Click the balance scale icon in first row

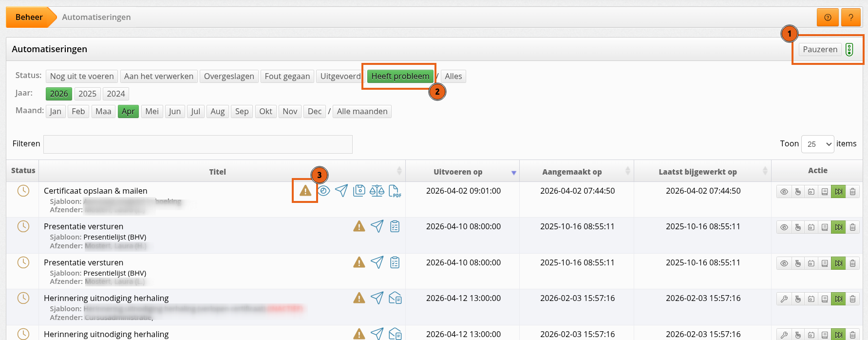click(x=377, y=191)
